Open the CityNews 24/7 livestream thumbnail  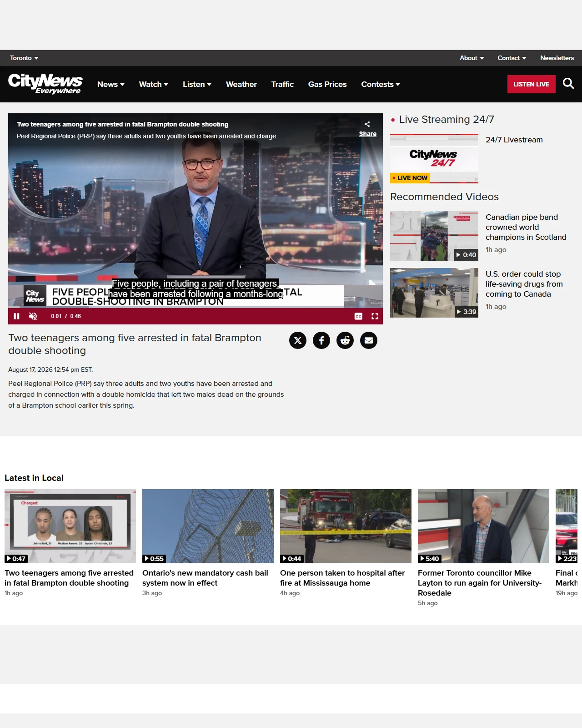click(x=434, y=158)
